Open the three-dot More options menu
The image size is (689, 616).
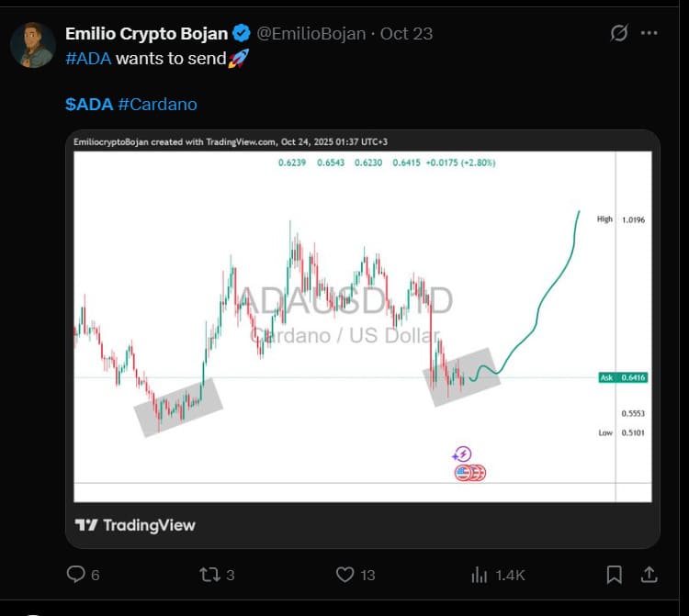(x=649, y=33)
